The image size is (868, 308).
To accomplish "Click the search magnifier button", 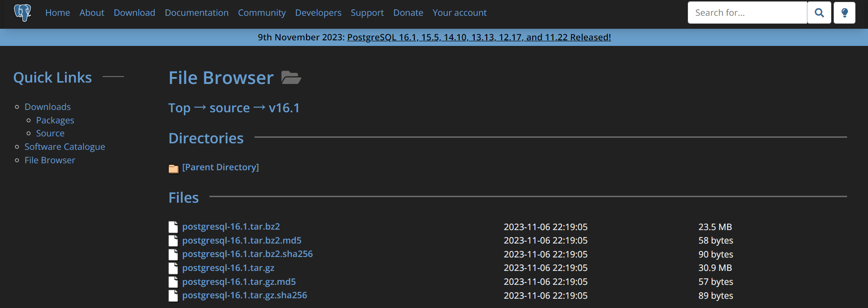I will coord(819,13).
